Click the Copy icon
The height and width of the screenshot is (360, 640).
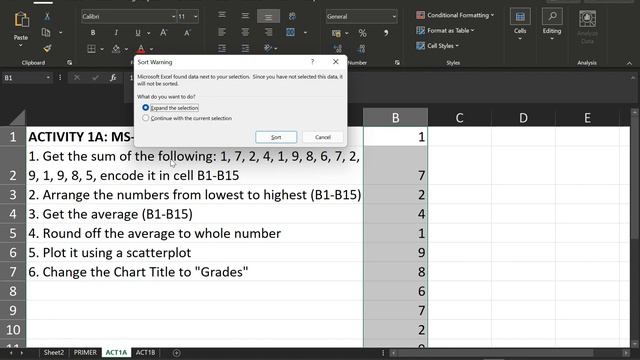(x=46, y=32)
